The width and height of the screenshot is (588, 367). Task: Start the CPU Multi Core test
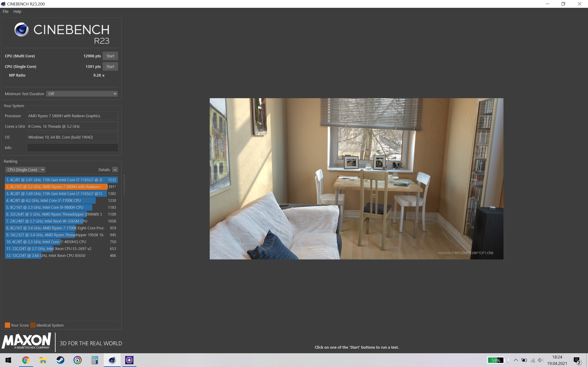(x=110, y=56)
